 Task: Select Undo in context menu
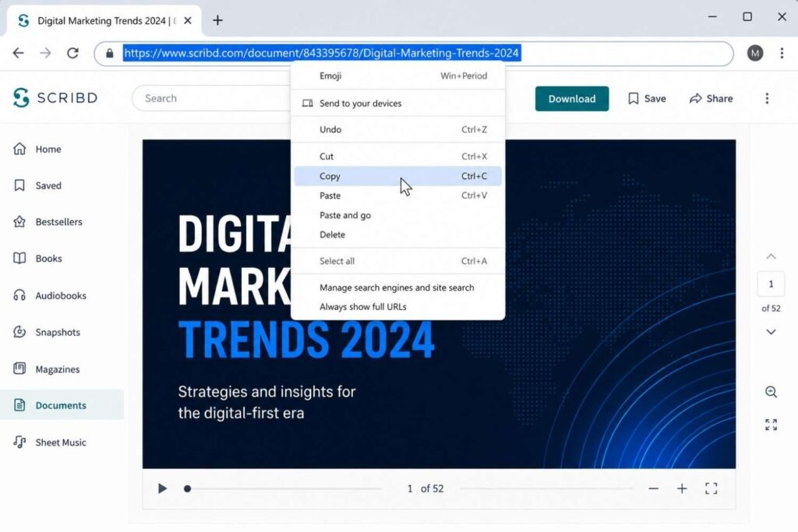(398, 130)
